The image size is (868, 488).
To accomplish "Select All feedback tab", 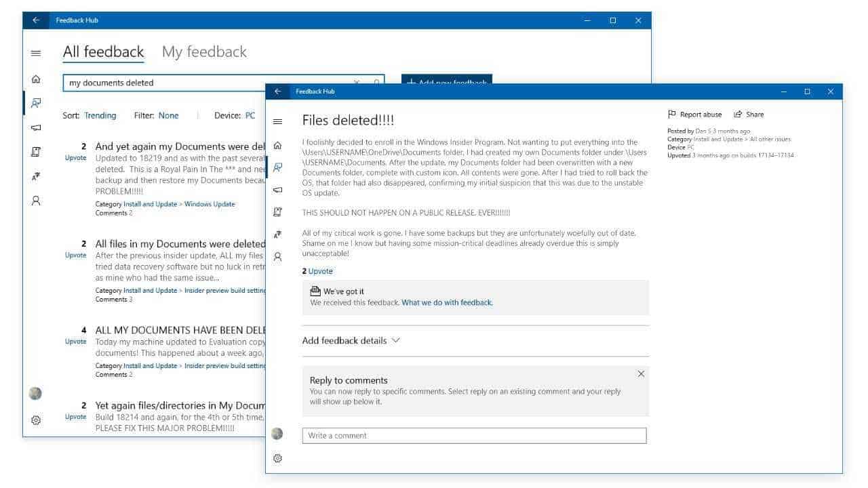I will [103, 52].
